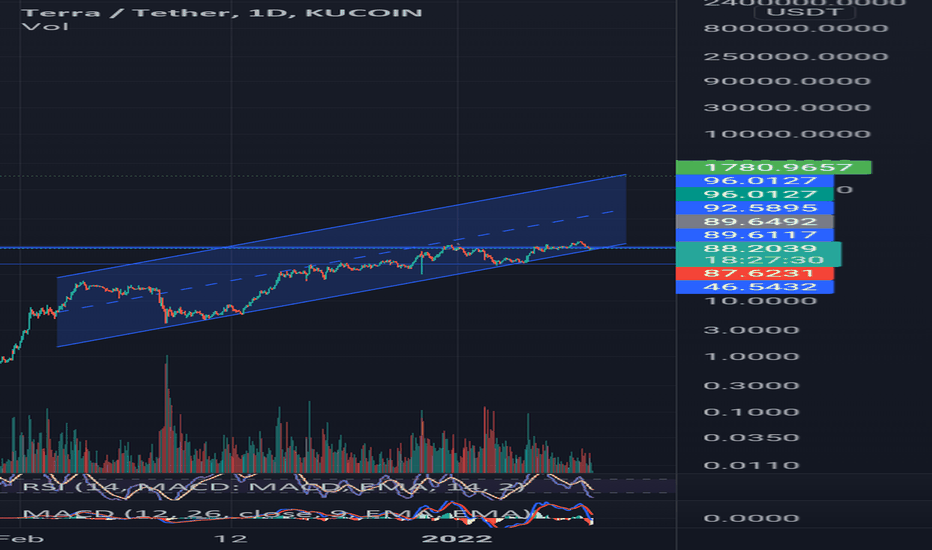Viewport: 932px width, 550px height.
Task: Click the 3.0000 price axis label
Action: coord(751,330)
